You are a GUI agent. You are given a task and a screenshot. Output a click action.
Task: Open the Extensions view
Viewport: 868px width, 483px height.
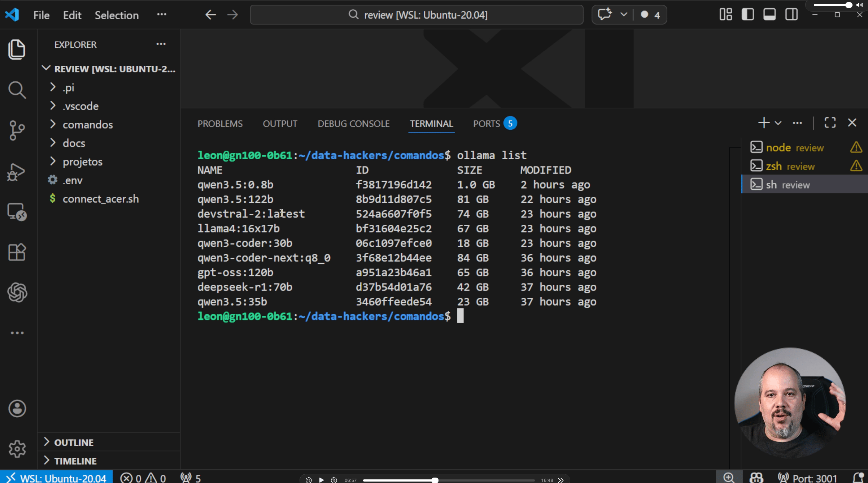tap(17, 252)
